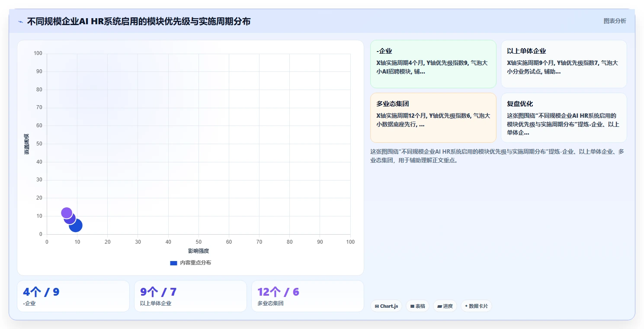Click the 进度 tag chip
The image size is (644, 329).
[445, 306]
